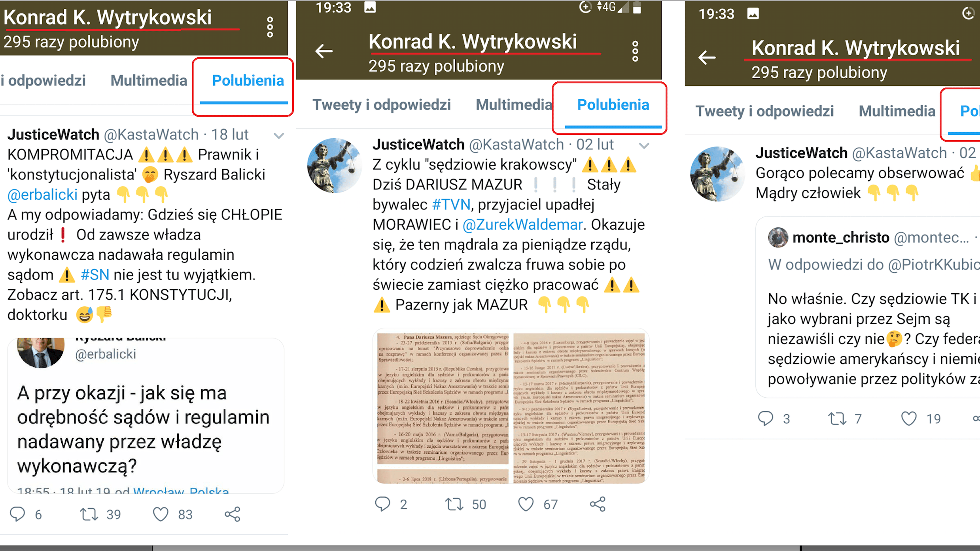Go back using middle screen's arrow
This screenshot has height=551, width=980.
(324, 51)
